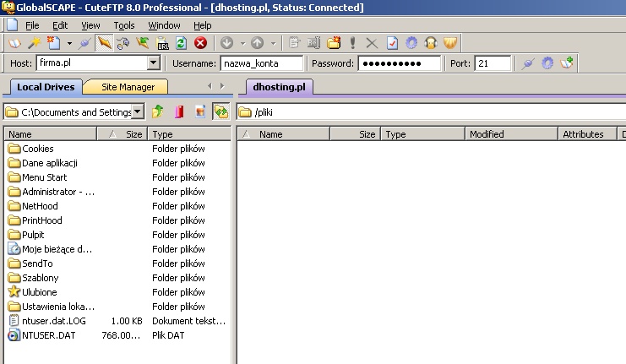626x364 pixels.
Task: Open global settings gear icon in main toolbar
Action: [411, 43]
